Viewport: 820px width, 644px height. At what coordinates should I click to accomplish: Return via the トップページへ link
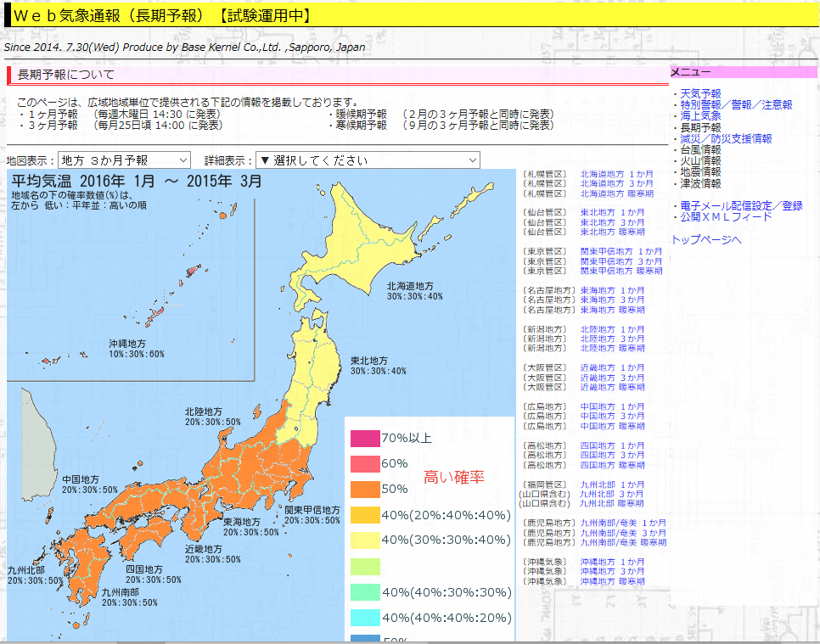pyautogui.click(x=706, y=240)
